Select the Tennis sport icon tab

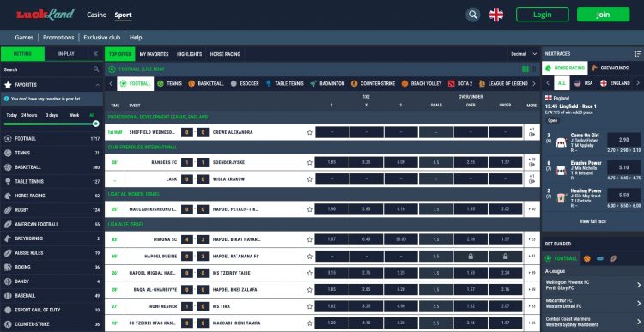169,83
